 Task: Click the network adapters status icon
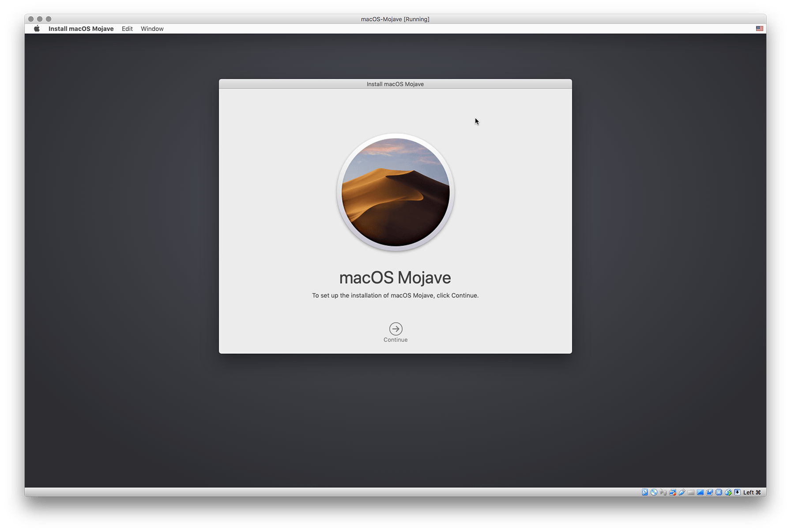point(673,492)
